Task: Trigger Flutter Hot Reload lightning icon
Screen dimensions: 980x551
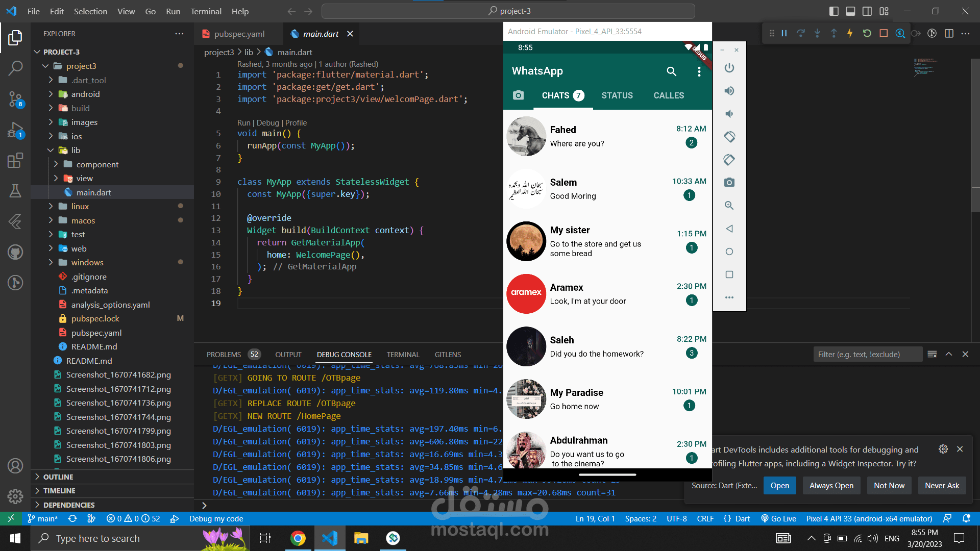Action: pyautogui.click(x=850, y=33)
